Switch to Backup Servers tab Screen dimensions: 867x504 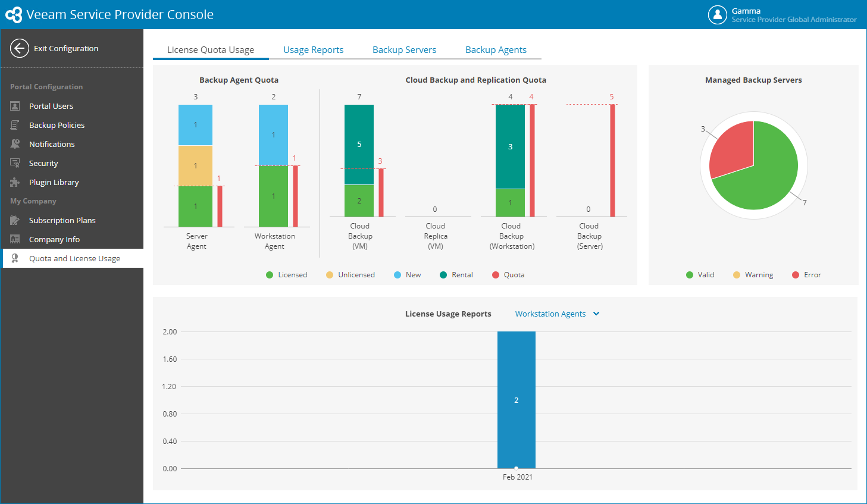coord(404,50)
